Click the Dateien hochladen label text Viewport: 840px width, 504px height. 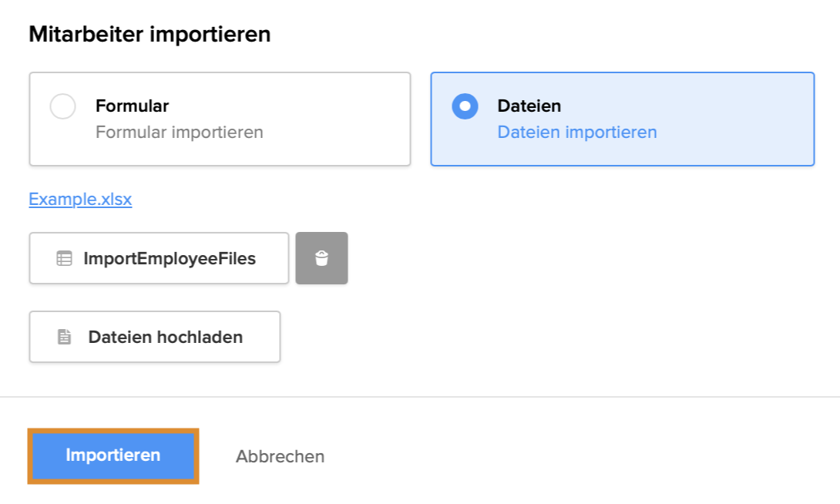(x=165, y=337)
